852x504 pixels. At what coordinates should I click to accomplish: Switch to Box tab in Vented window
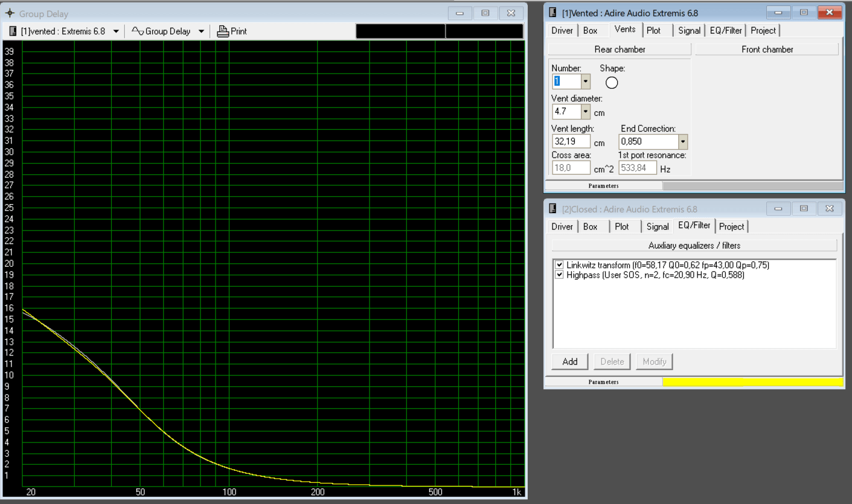click(590, 30)
